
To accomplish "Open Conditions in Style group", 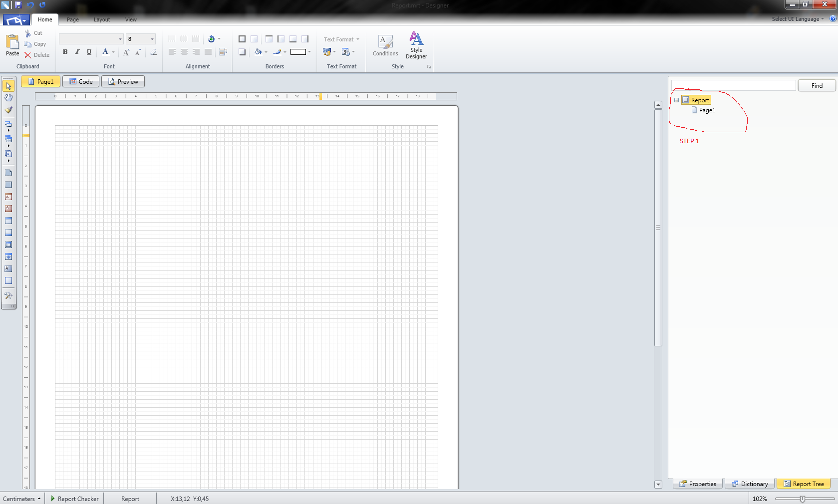I will coord(385,45).
